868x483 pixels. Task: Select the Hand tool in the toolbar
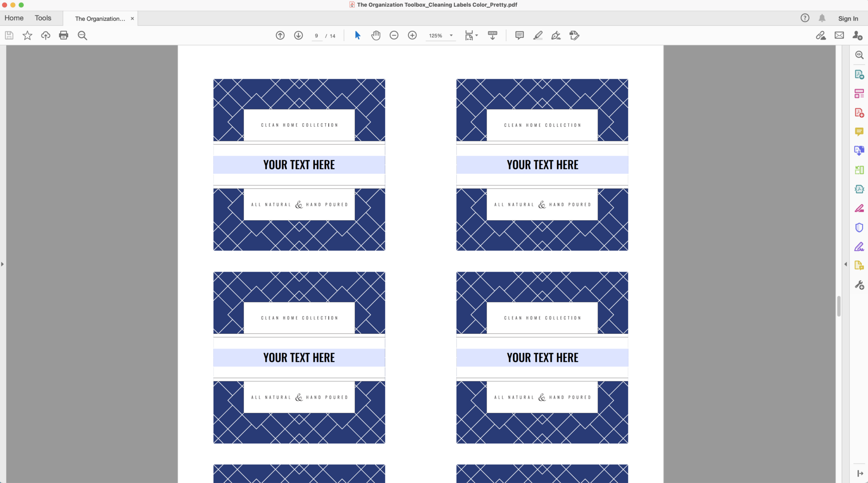[376, 35]
